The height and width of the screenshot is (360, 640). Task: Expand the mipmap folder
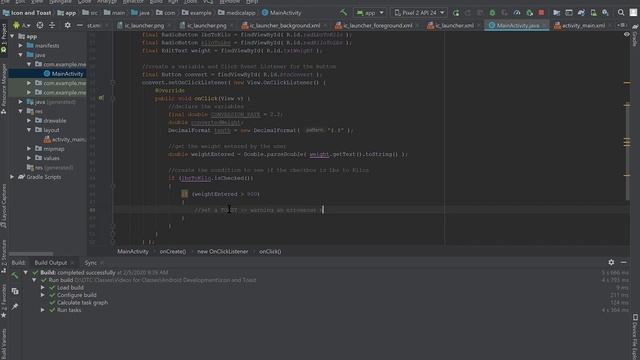pyautogui.click(x=29, y=149)
